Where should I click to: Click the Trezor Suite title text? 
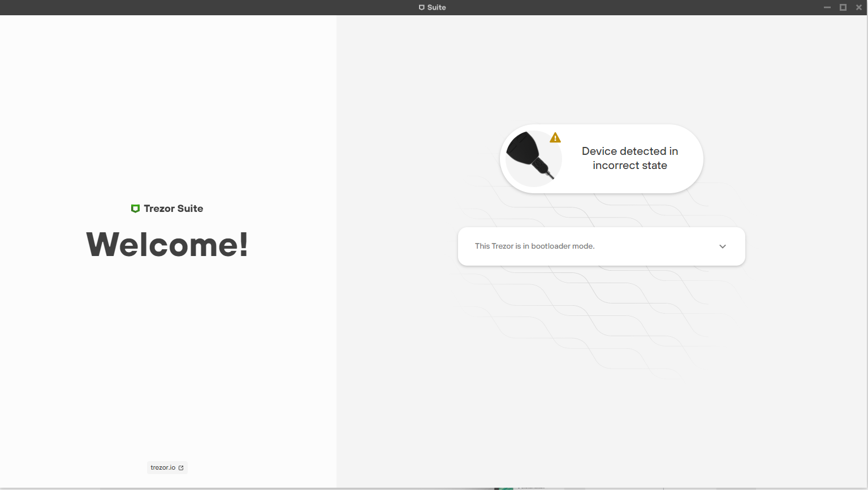pos(174,209)
